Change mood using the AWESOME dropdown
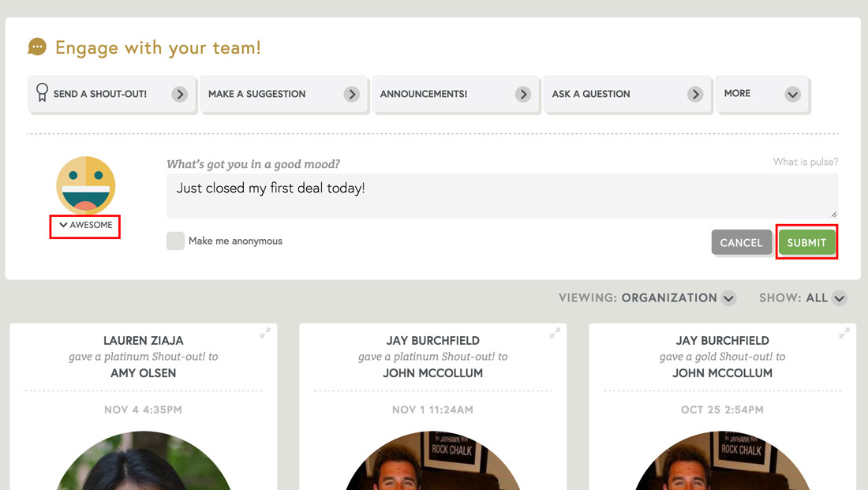This screenshot has height=490, width=868. [x=84, y=226]
